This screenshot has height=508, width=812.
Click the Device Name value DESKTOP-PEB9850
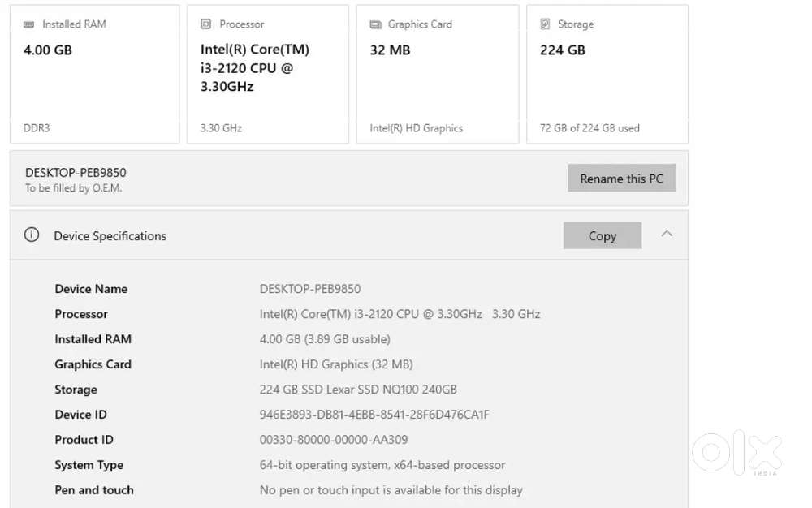coord(310,289)
